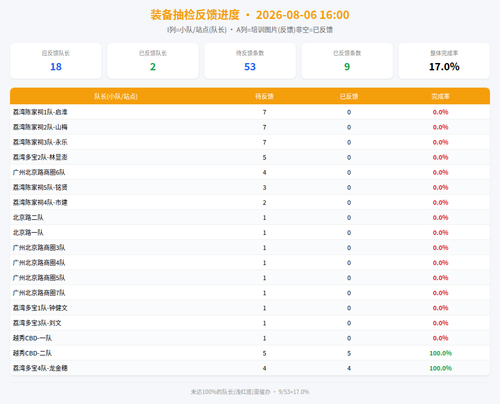The image size is (500, 404).
Task: Click 待反馈 value 5 in 荔湾多宝2队 row
Action: click(x=264, y=157)
